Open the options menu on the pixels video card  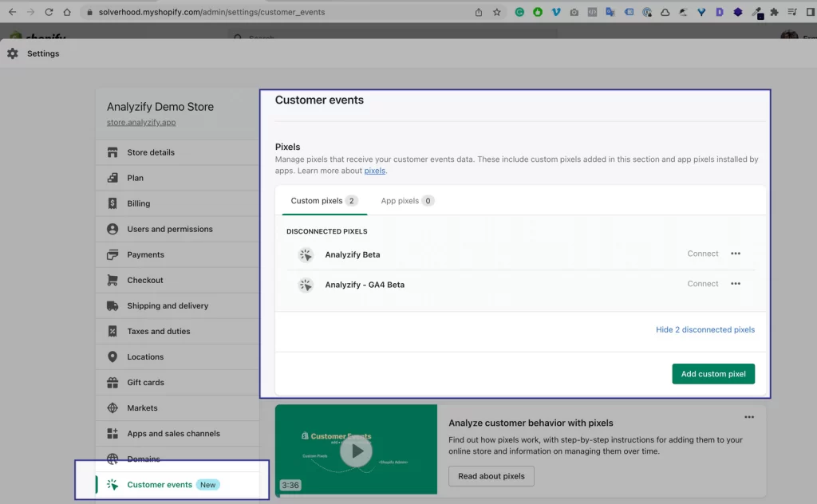point(748,417)
